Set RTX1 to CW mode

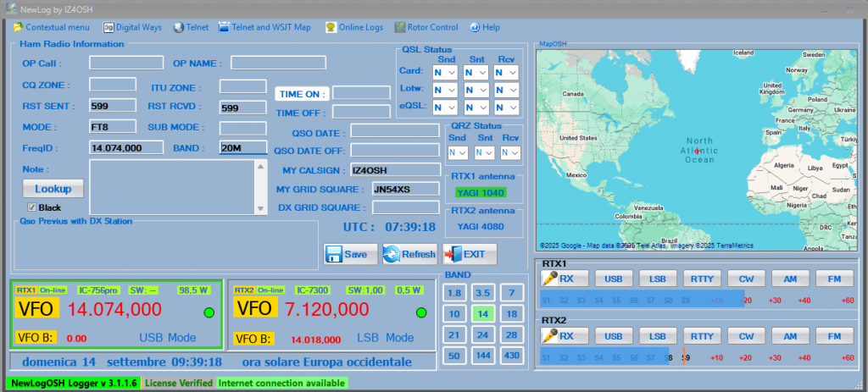pos(745,279)
